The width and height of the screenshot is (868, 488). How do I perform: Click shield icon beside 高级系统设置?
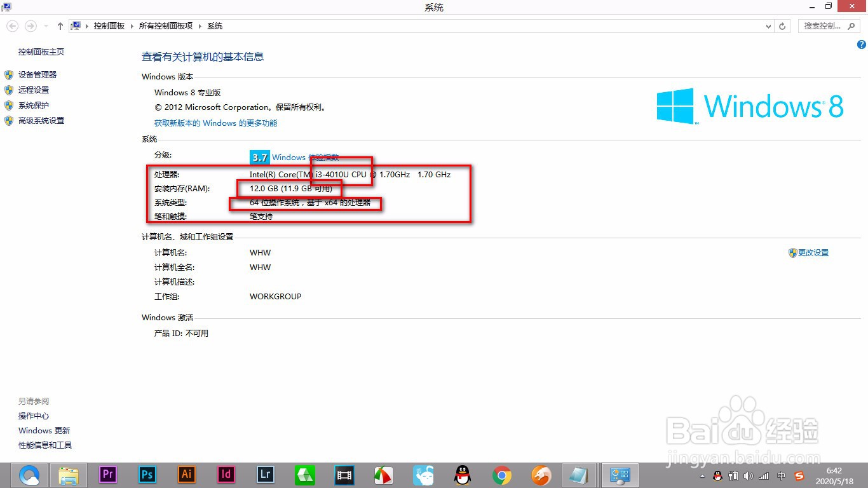pos(9,121)
